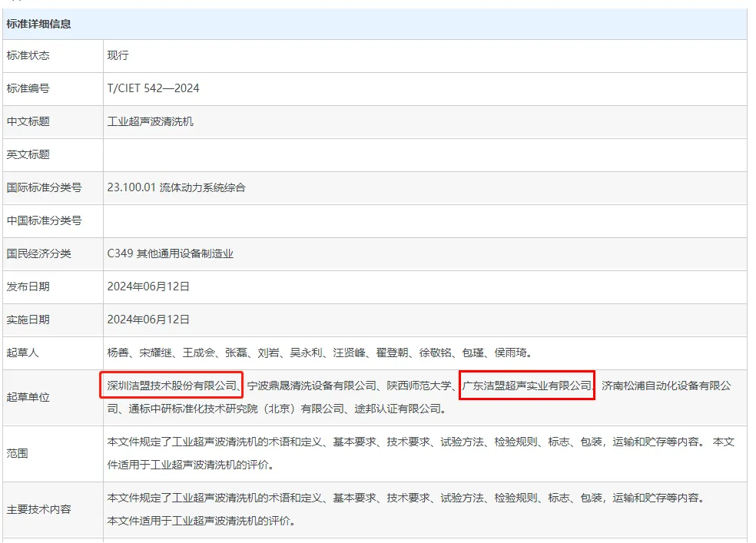Image resolution: width=756 pixels, height=543 pixels.
Task: Click the "英文标题" row label
Action: click(28, 154)
